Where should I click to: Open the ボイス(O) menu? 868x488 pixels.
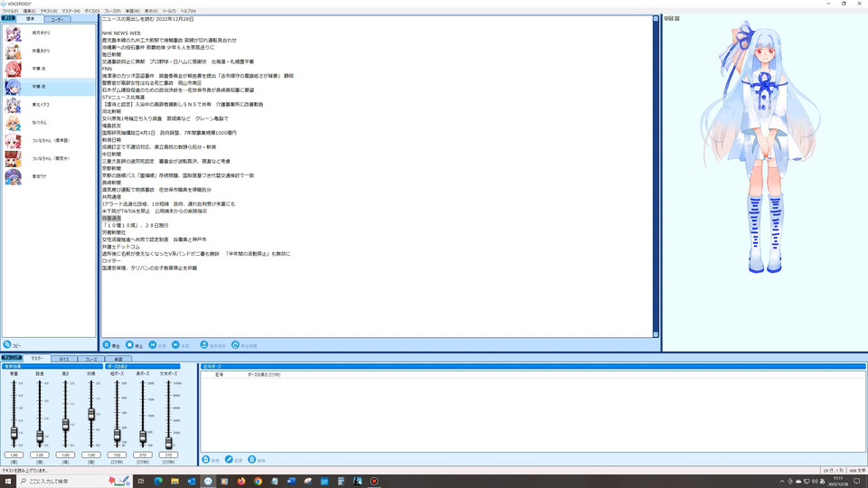click(92, 11)
